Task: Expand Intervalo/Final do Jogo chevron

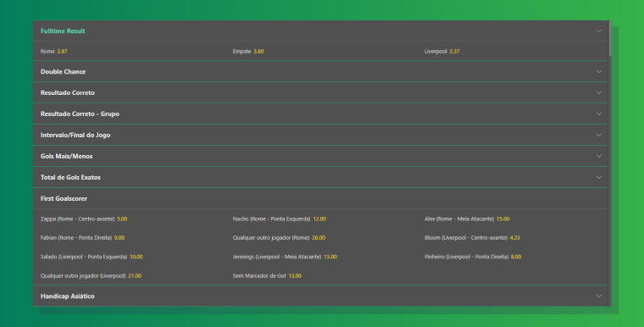Action: click(x=599, y=136)
